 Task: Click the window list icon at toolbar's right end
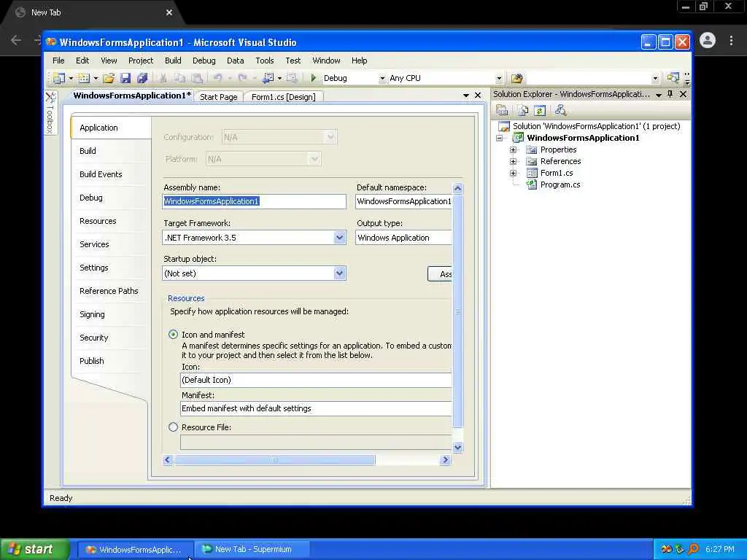[673, 78]
